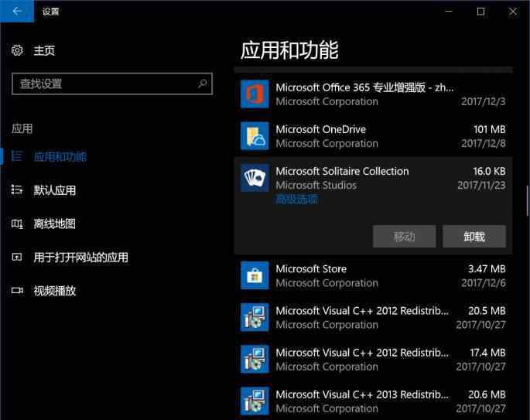Viewport: 530px width, 420px height.
Task: Go back using the back arrow
Action: pyautogui.click(x=17, y=11)
